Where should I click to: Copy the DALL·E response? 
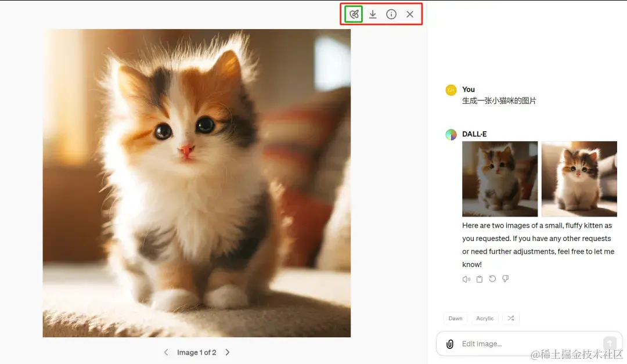click(x=480, y=279)
